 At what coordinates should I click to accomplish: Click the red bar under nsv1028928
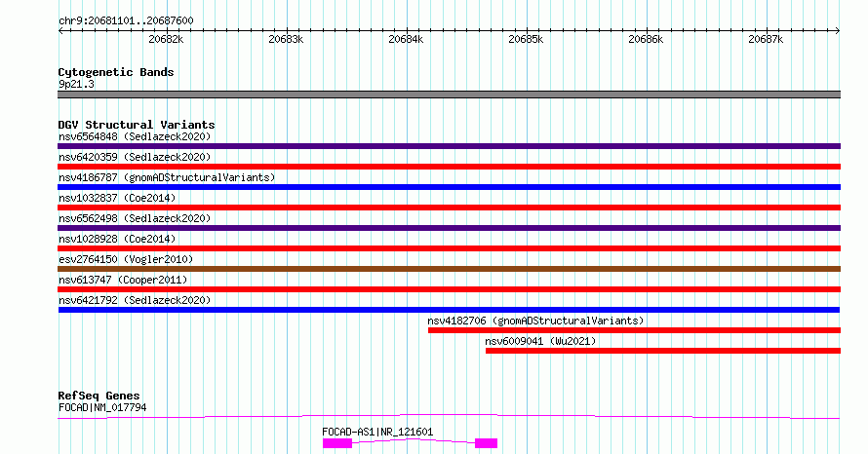coord(449,248)
